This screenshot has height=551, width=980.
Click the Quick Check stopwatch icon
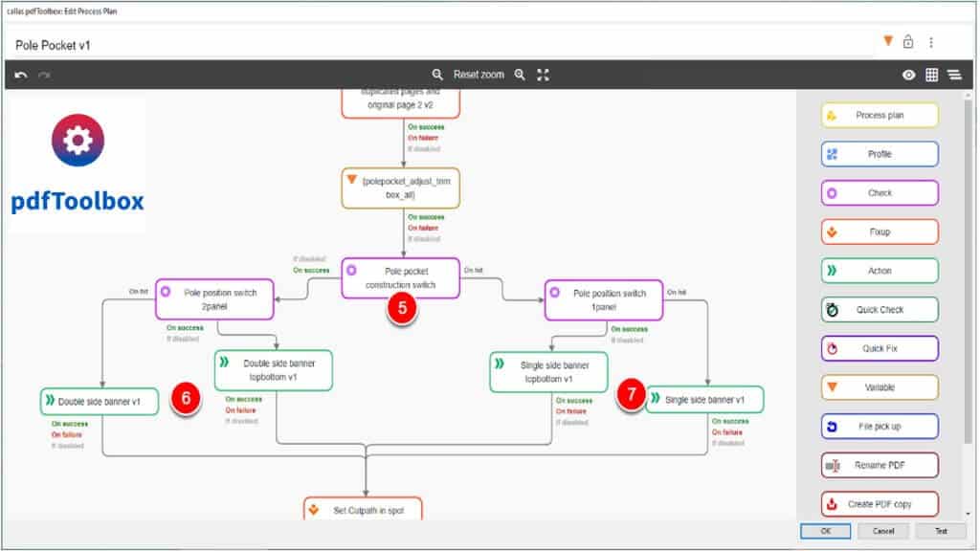pyautogui.click(x=832, y=310)
